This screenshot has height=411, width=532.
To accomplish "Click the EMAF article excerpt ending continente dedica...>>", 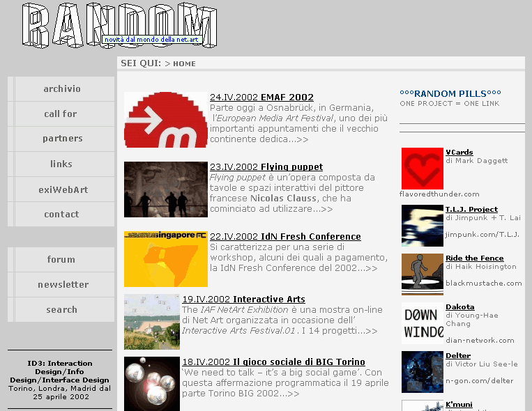I will click(298, 123).
